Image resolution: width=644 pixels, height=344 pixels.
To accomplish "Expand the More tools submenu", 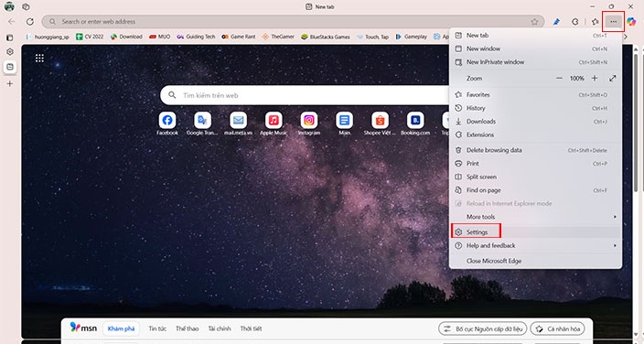I will tap(535, 217).
